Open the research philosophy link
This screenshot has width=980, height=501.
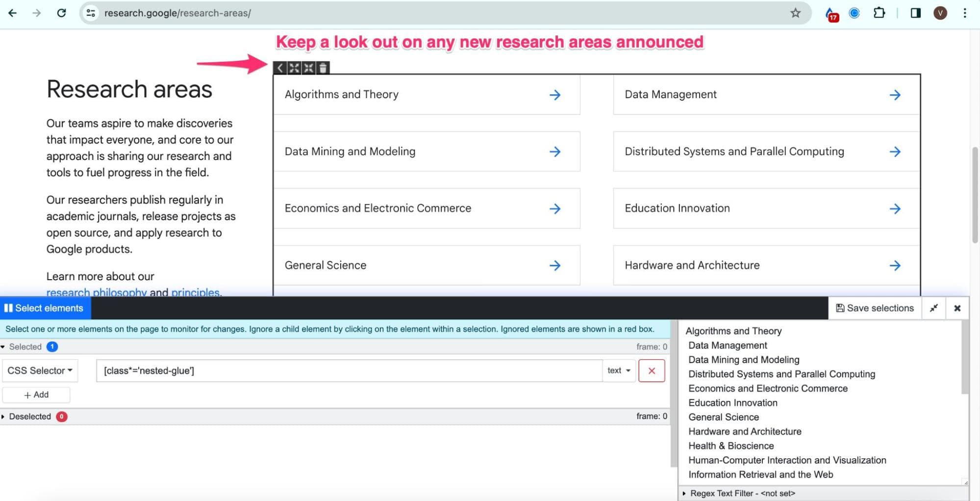pos(96,292)
